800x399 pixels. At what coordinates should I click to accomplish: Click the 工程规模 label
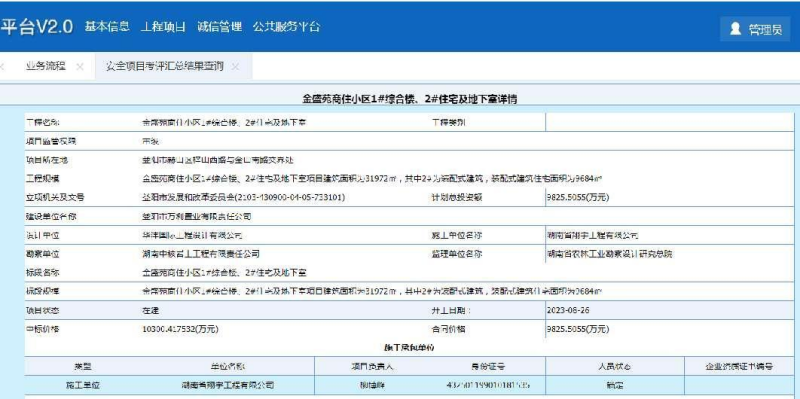pos(43,179)
